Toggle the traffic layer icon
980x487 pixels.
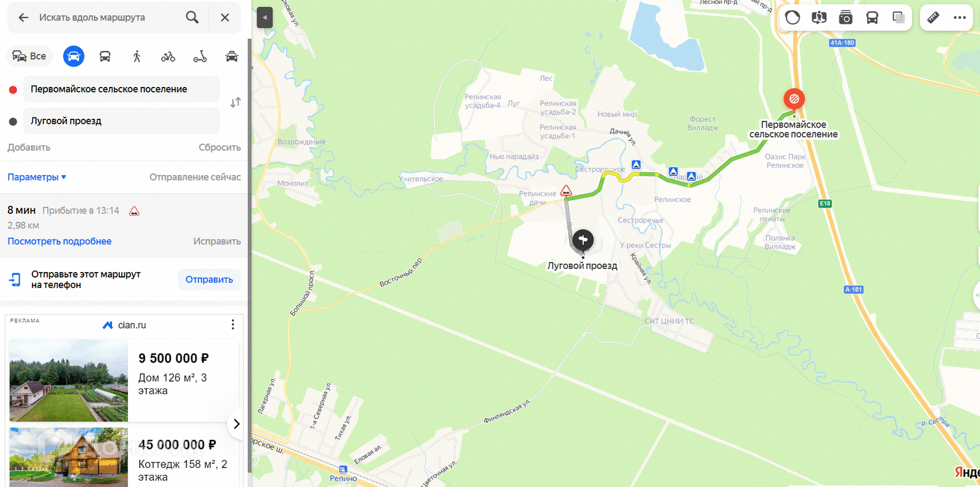point(793,18)
